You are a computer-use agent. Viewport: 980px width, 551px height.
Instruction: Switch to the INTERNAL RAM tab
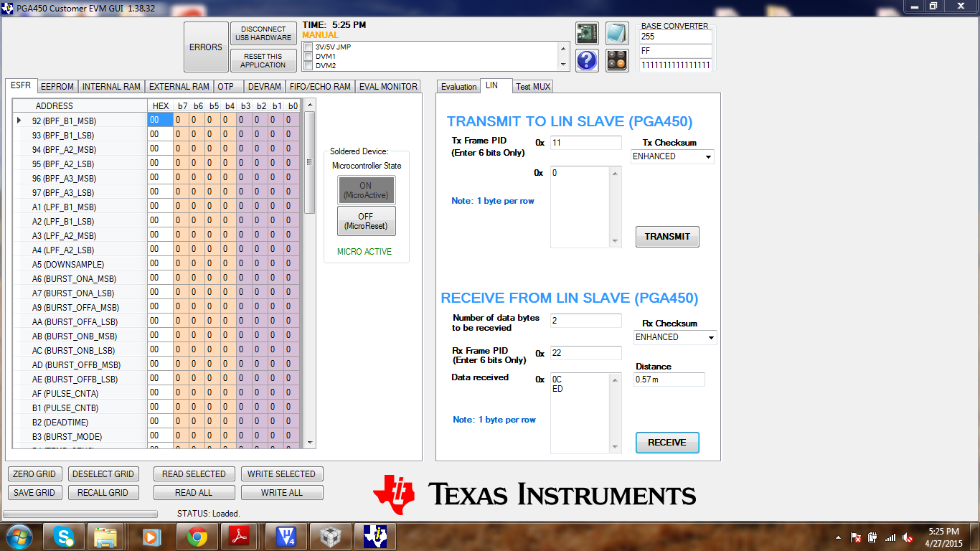pos(111,87)
